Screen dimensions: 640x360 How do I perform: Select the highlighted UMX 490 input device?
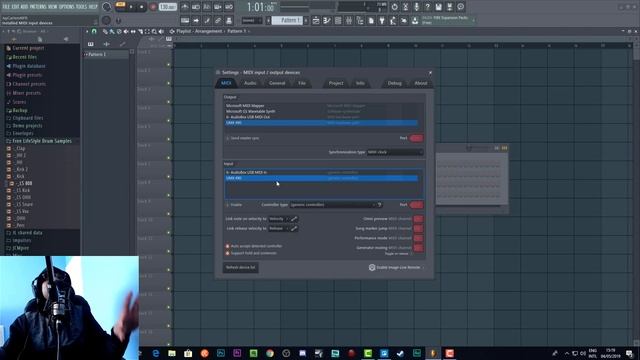322,178
